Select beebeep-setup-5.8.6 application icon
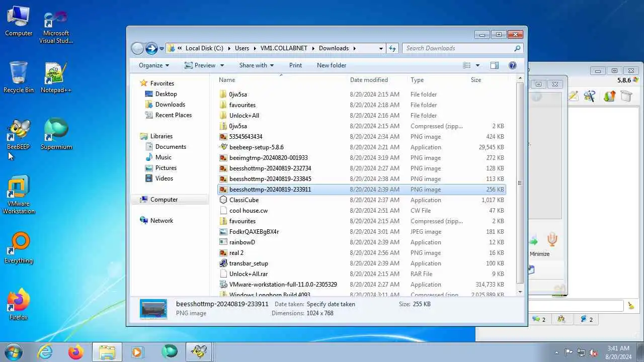 click(224, 147)
